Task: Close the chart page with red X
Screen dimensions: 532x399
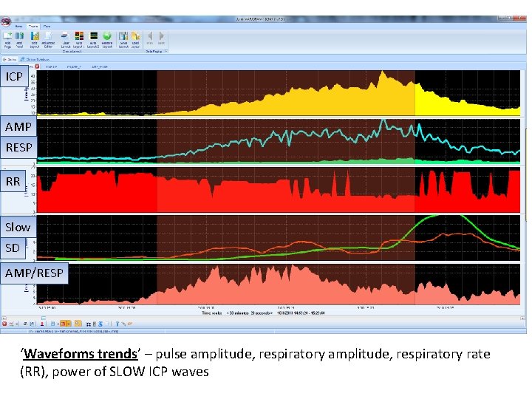Action: click(x=37, y=66)
